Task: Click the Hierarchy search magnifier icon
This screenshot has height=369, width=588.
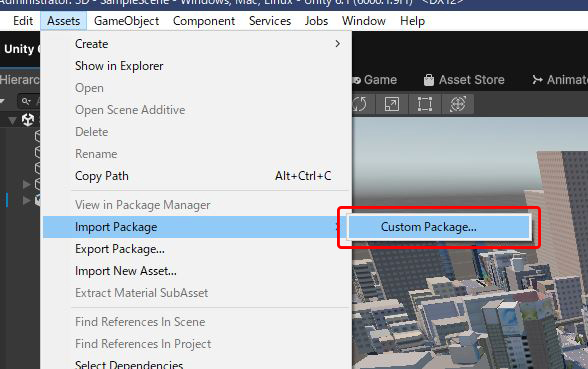Action: [x=26, y=101]
